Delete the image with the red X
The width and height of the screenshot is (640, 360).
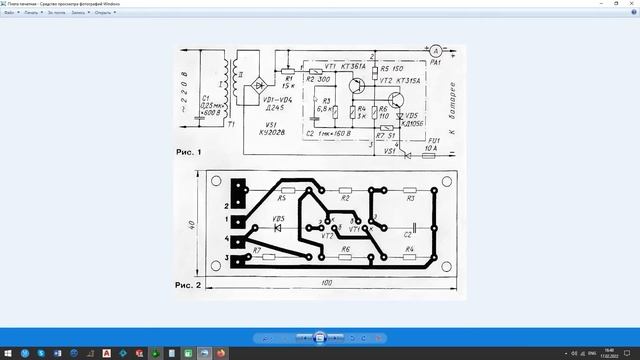[379, 338]
